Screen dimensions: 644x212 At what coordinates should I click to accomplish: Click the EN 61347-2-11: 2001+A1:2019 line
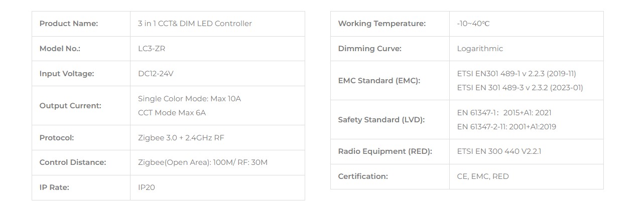tap(506, 127)
